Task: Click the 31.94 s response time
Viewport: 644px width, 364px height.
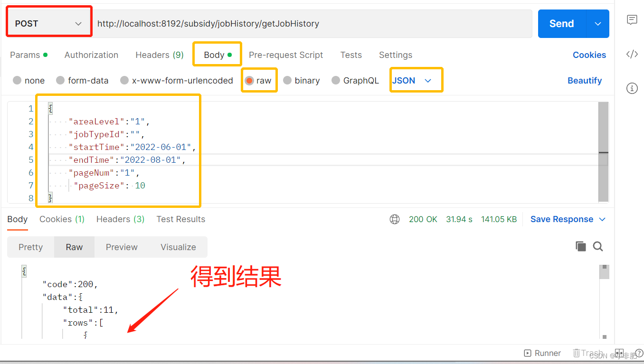Action: (459, 219)
